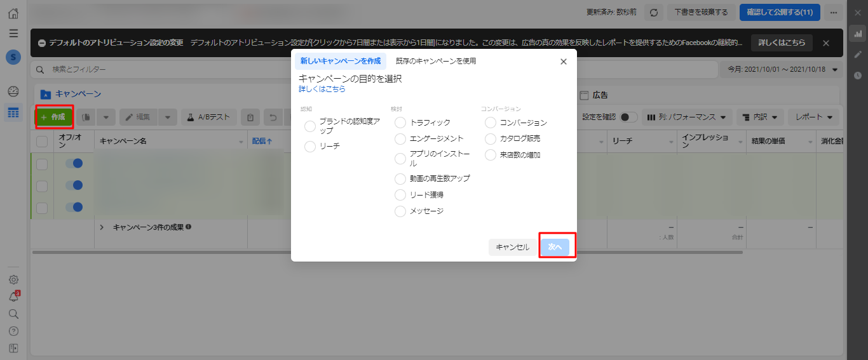Image resolution: width=868 pixels, height=360 pixels.
Task: Select the リード獲得 radio button
Action: click(400, 195)
